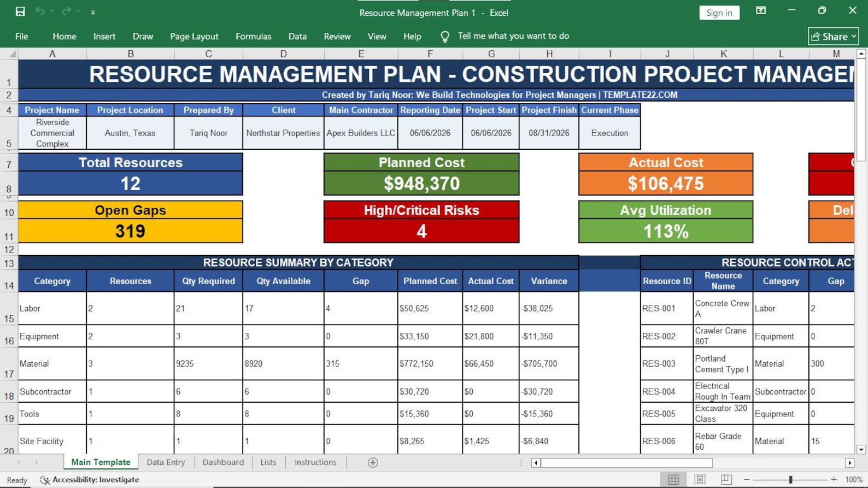868x488 pixels.
Task: Click the zoom slider handle
Action: coord(790,480)
